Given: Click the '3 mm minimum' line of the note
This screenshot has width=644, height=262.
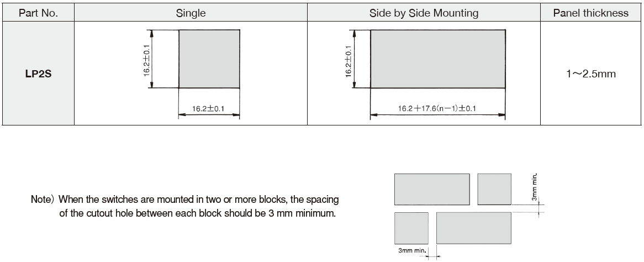Looking at the screenshot, I should (x=198, y=214).
